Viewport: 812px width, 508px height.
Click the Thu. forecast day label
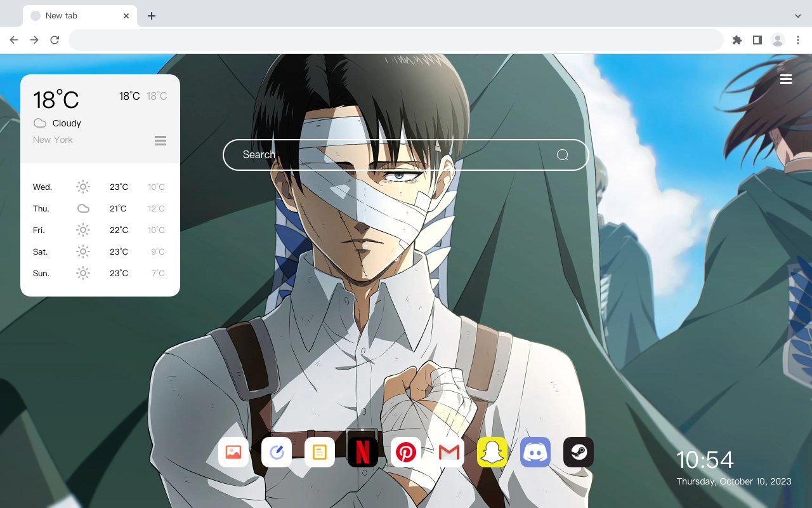point(41,208)
